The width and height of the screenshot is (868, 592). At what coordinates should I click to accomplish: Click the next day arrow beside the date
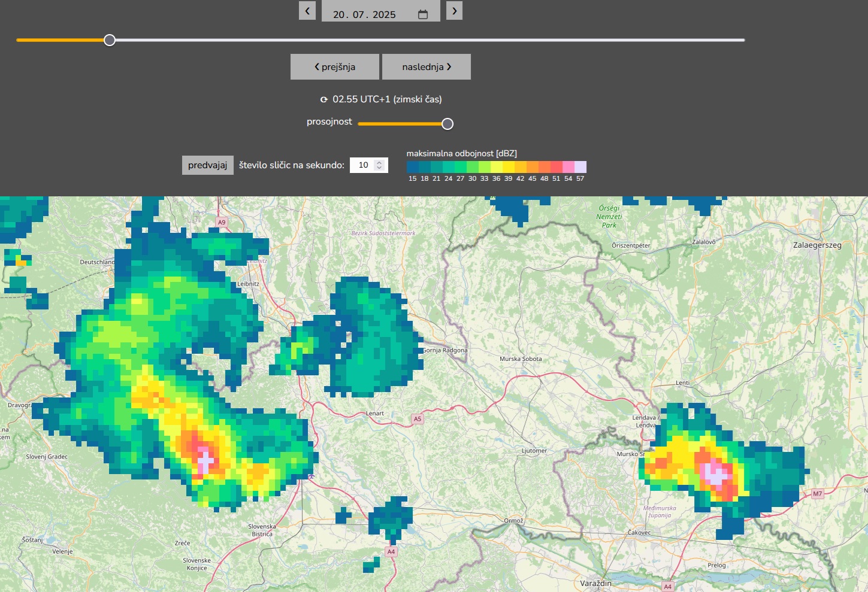[454, 11]
